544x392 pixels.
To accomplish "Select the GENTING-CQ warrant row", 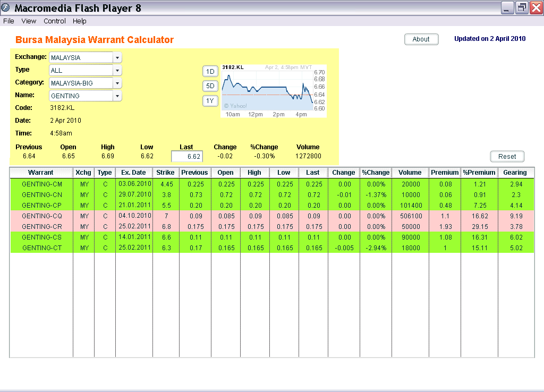I will 272,216.
